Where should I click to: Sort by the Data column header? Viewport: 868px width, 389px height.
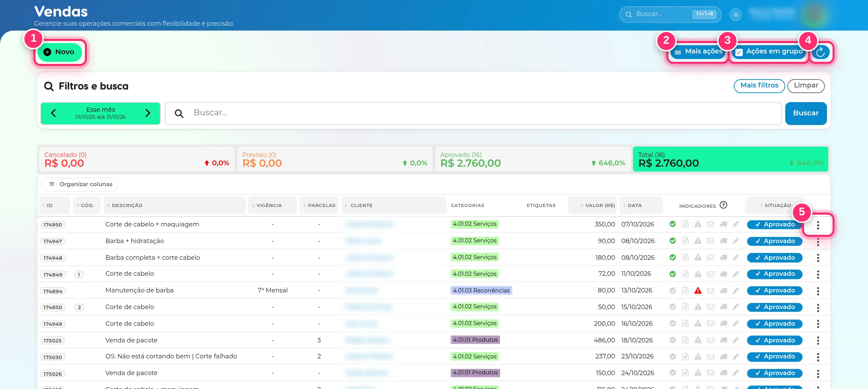pos(641,205)
